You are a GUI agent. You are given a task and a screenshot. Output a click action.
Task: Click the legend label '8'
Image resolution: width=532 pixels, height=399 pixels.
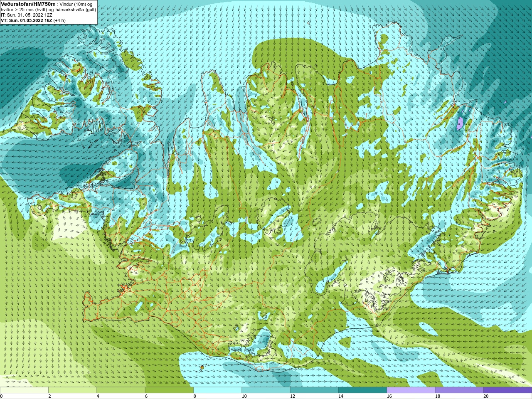pos(195,396)
